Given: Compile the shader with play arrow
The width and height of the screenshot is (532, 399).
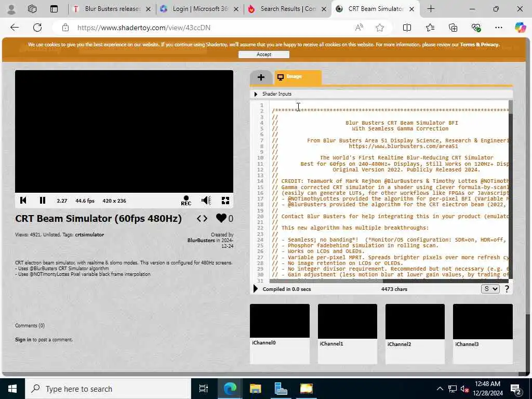Looking at the screenshot, I should 256,289.
